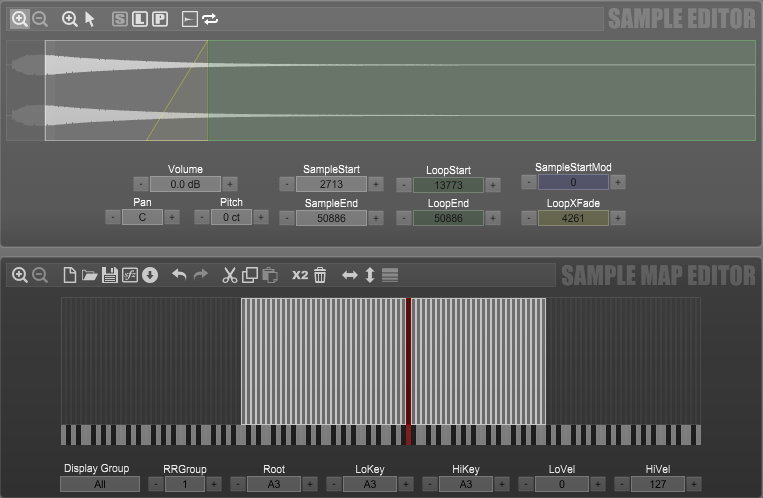The image size is (763, 498).
Task: Select the red highlighted sample in the map
Action: tap(409, 361)
